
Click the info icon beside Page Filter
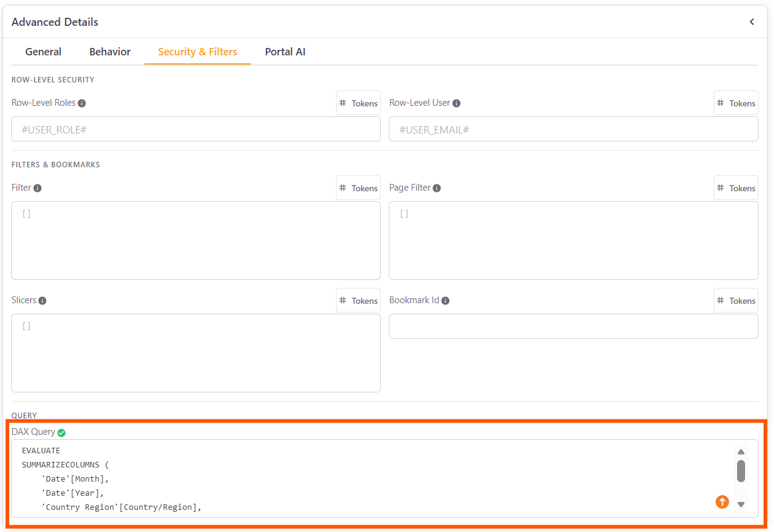tap(437, 188)
